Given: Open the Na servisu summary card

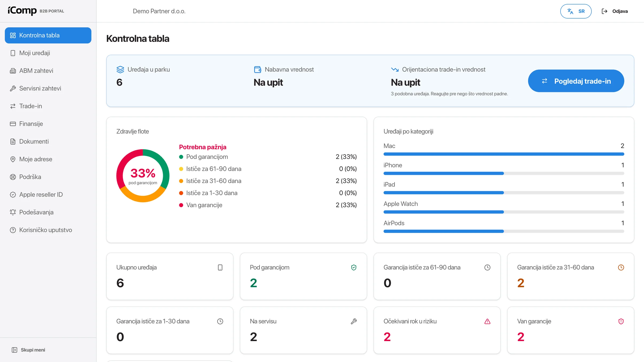Looking at the screenshot, I should click(303, 330).
